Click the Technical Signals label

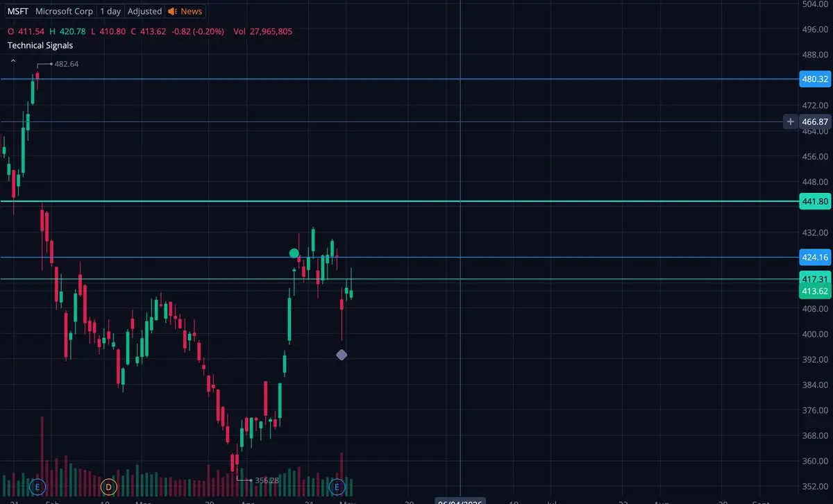pyautogui.click(x=40, y=45)
